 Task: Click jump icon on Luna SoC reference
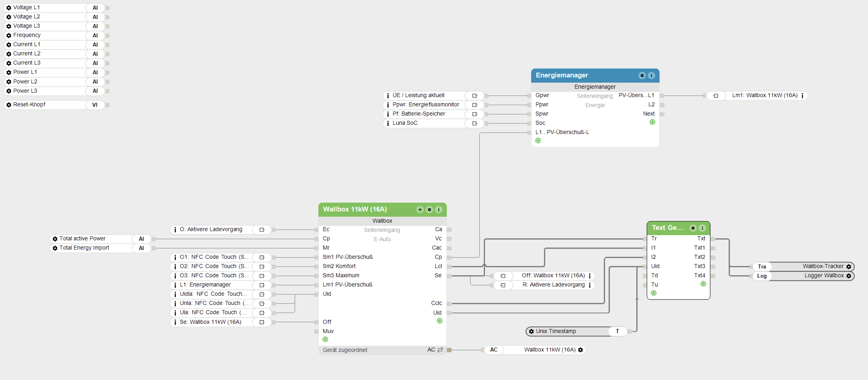475,123
